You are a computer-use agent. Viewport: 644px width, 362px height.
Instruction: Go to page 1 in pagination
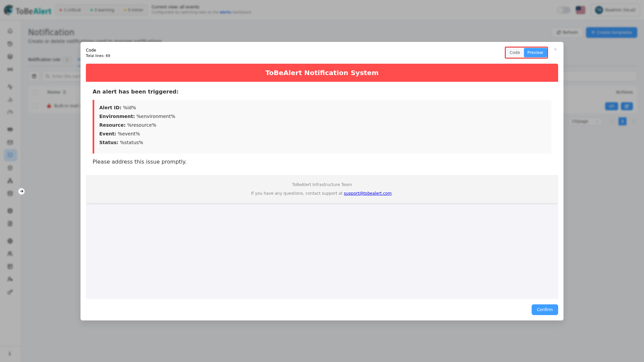pos(623,121)
